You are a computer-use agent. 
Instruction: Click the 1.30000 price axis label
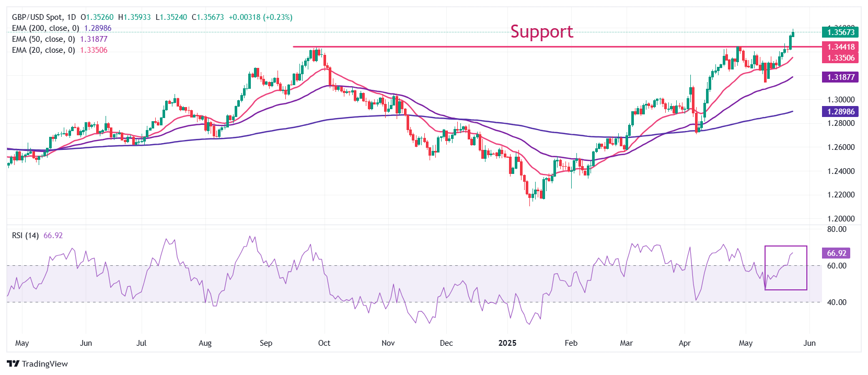[x=840, y=100]
